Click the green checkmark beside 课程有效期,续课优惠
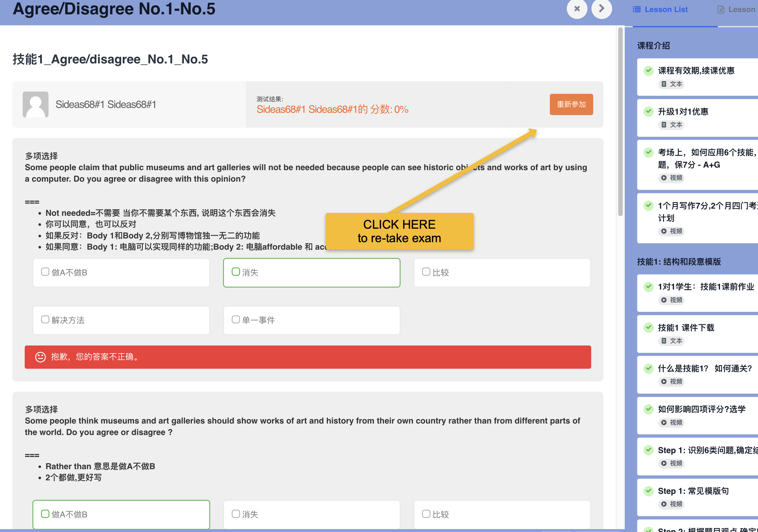Viewport: 758px width, 532px height. point(648,71)
